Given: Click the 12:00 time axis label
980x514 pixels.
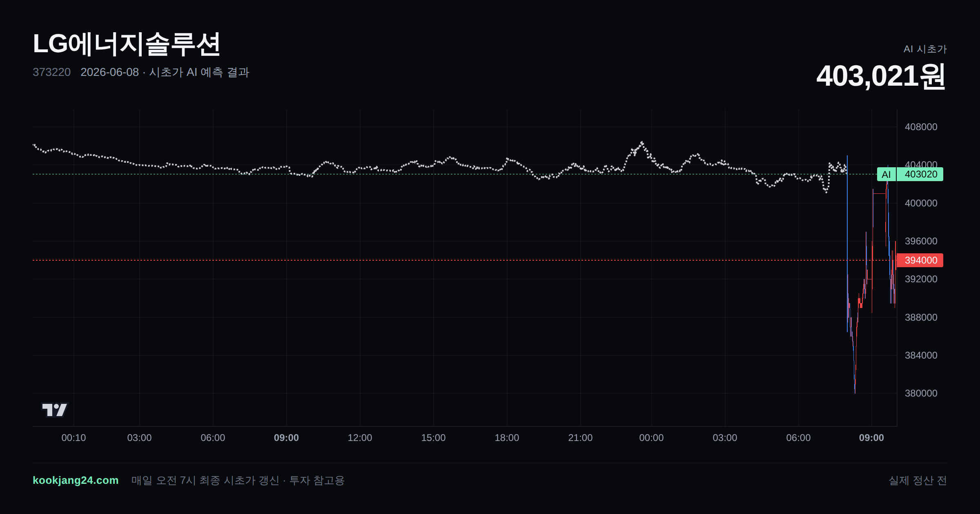Looking at the screenshot, I should tap(360, 438).
